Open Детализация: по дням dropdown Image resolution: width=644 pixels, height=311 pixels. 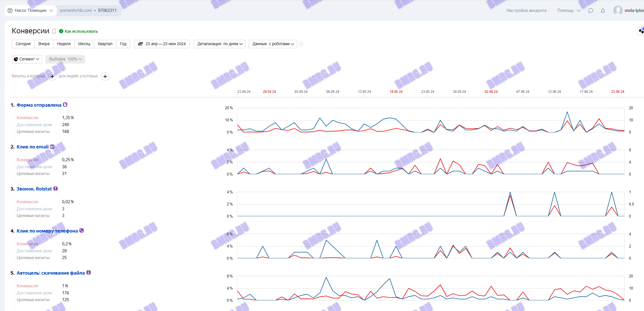220,44
